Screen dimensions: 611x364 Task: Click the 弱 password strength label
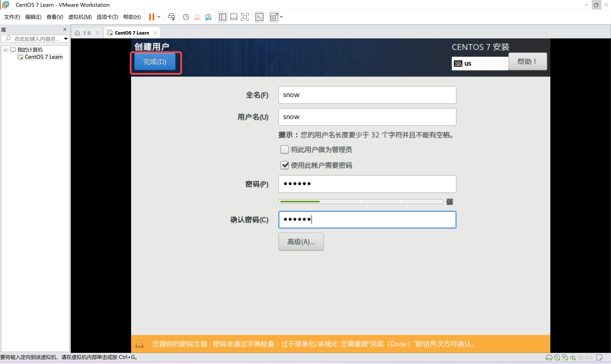pos(449,202)
